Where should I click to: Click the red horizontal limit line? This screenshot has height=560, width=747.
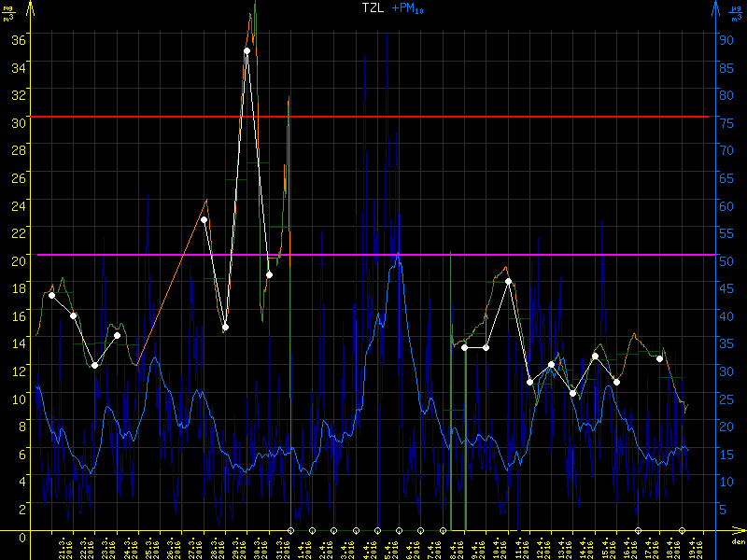click(373, 117)
